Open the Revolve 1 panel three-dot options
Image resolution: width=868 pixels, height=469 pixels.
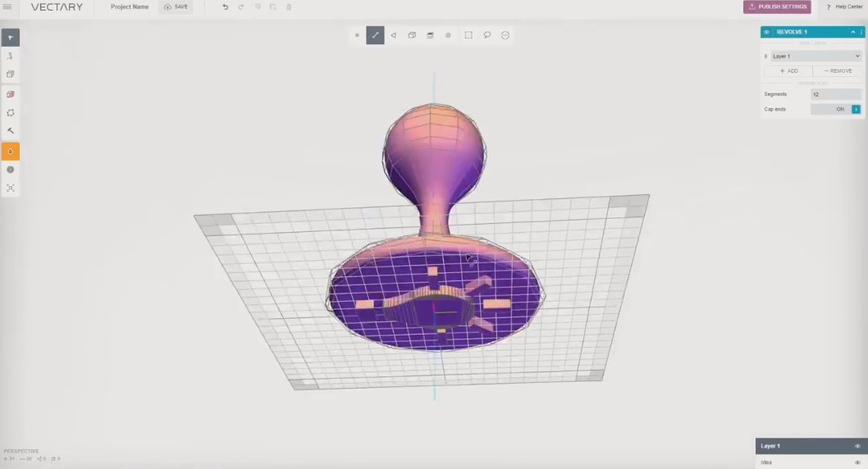click(x=861, y=32)
